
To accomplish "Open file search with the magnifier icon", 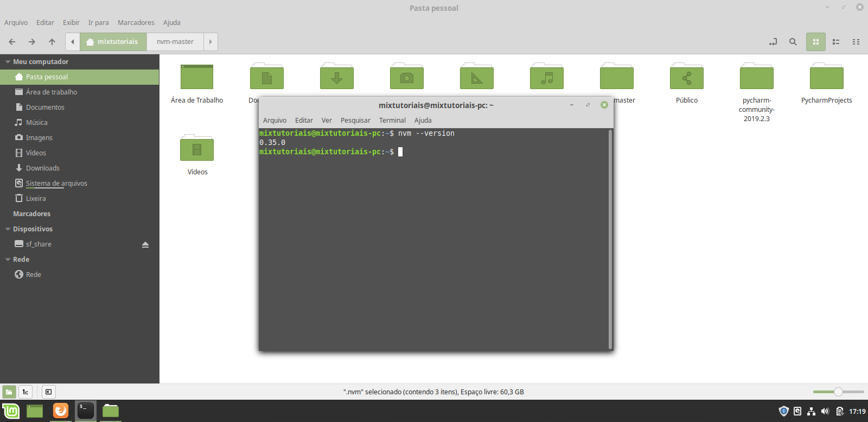I will [793, 42].
